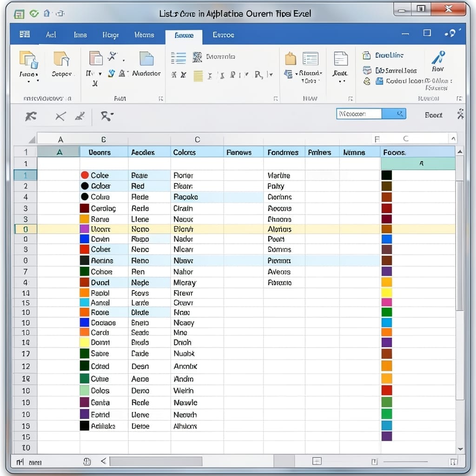Select column header A
This screenshot has width=476, height=476.
[60, 139]
